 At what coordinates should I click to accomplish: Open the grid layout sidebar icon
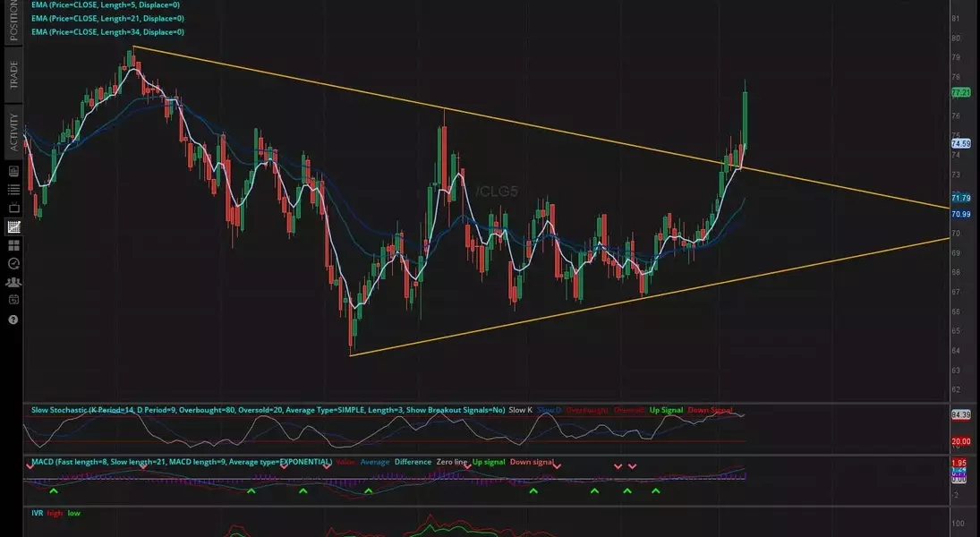(13, 245)
